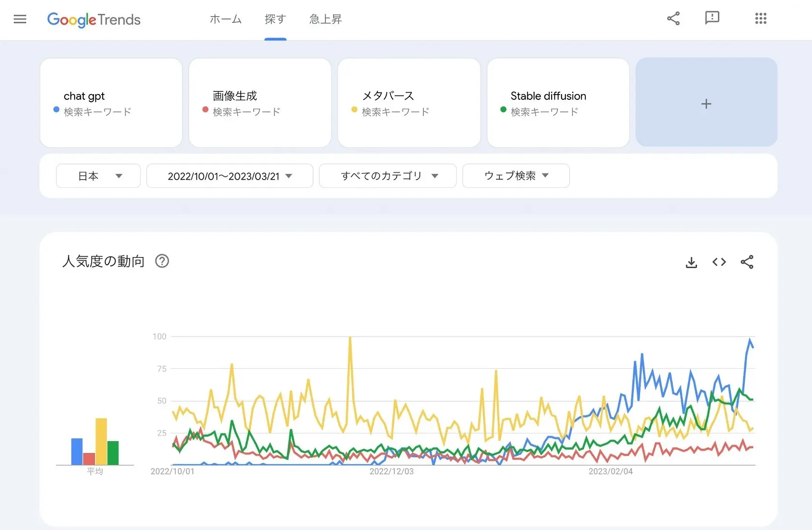This screenshot has width=812, height=530.
Task: Click the 2022/10/01 axis date label
Action: [172, 472]
